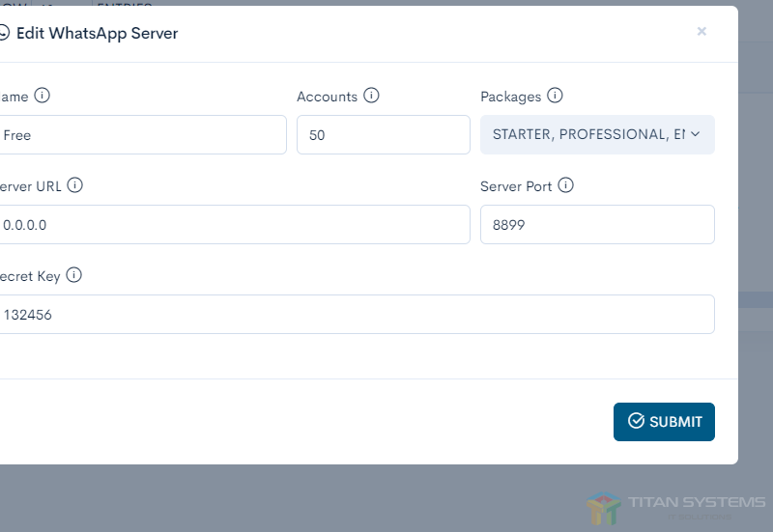This screenshot has height=532, width=773.
Task: Close the Edit WhatsApp Server dialog
Action: pos(701,32)
